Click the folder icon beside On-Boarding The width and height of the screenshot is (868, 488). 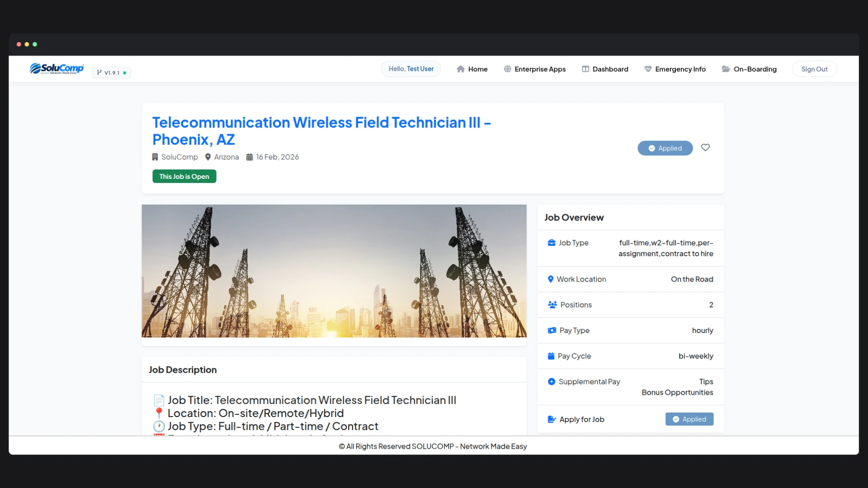tap(726, 69)
